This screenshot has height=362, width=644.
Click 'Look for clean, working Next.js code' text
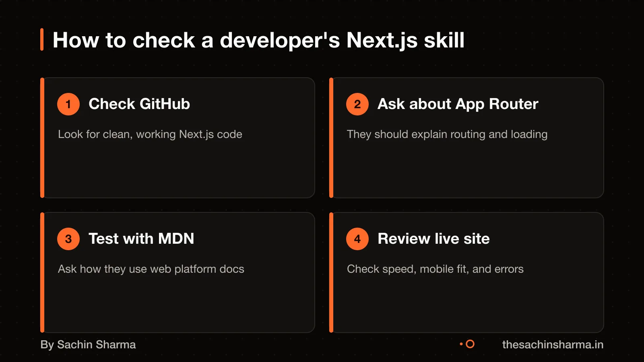point(150,134)
